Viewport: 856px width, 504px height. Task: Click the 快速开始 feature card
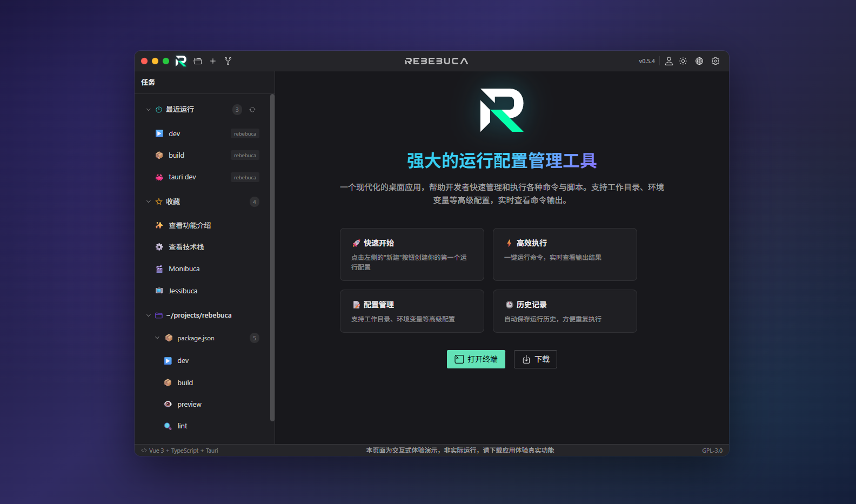click(x=412, y=254)
